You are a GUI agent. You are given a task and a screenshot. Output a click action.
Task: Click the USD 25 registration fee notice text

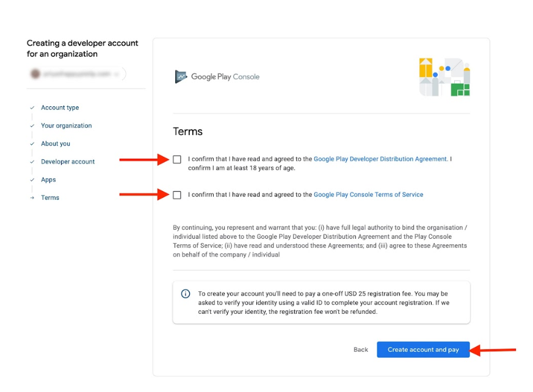click(324, 303)
